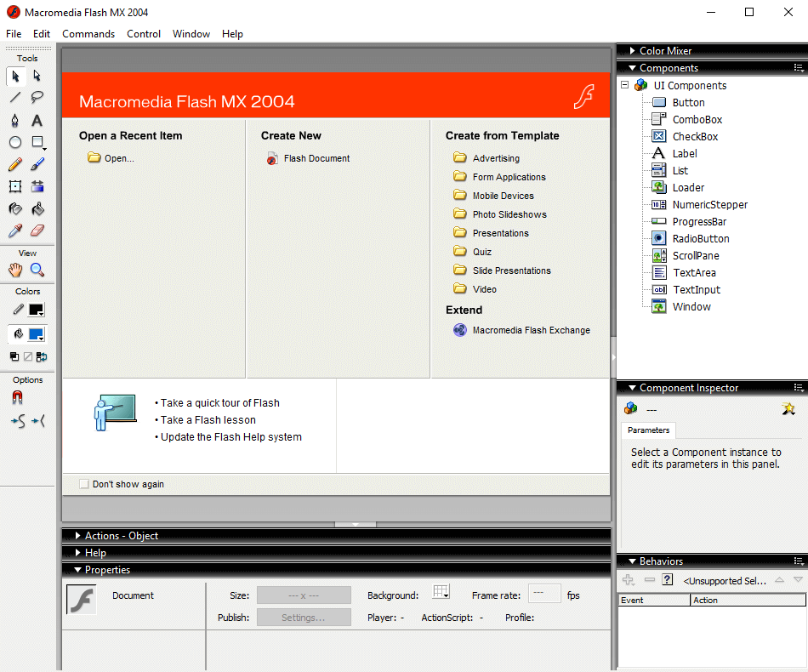Select the Ink Bottle tool
808x672 pixels.
15,208
